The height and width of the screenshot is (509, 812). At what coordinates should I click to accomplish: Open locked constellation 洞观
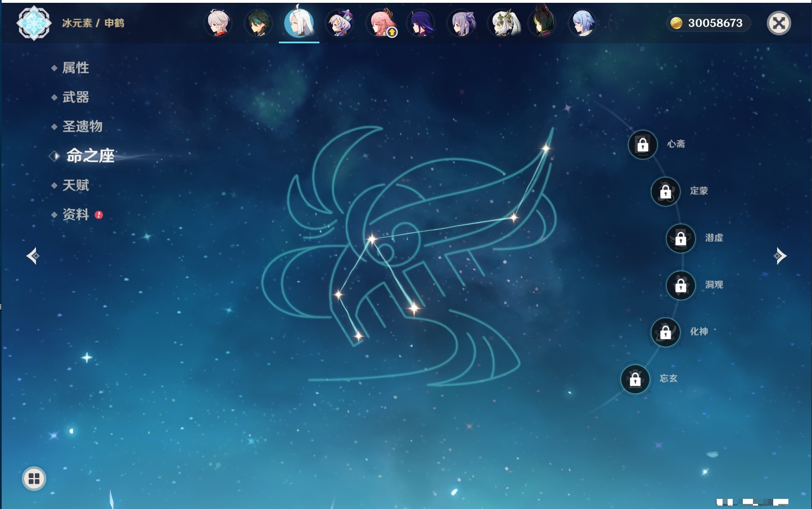(681, 286)
